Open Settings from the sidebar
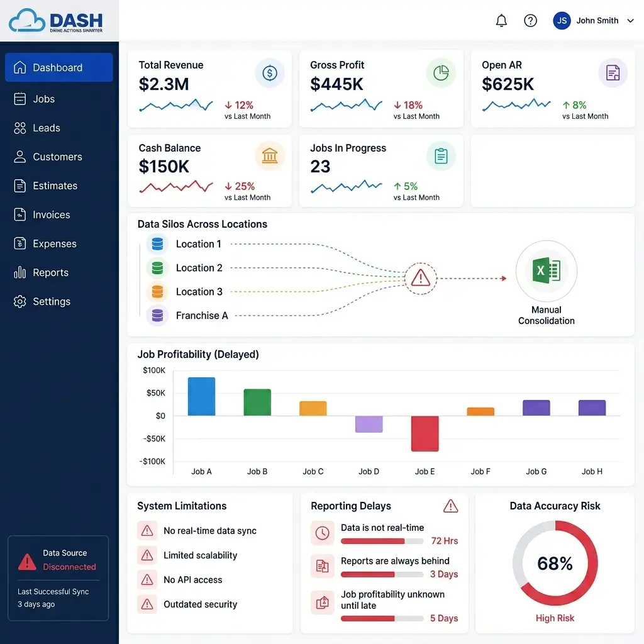644x644 pixels. [x=58, y=301]
